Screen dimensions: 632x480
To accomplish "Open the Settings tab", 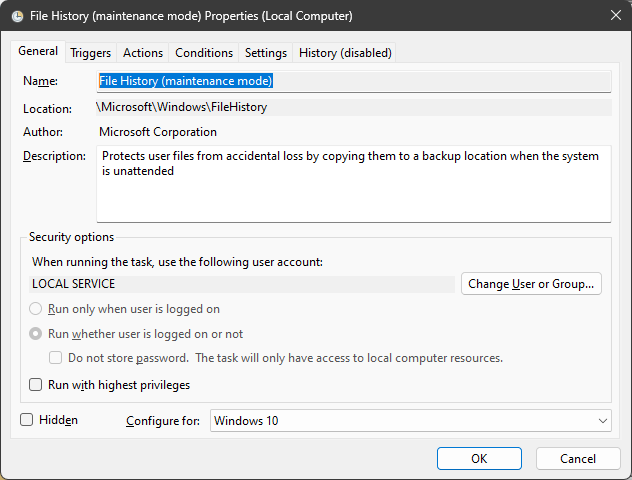I will click(x=266, y=53).
